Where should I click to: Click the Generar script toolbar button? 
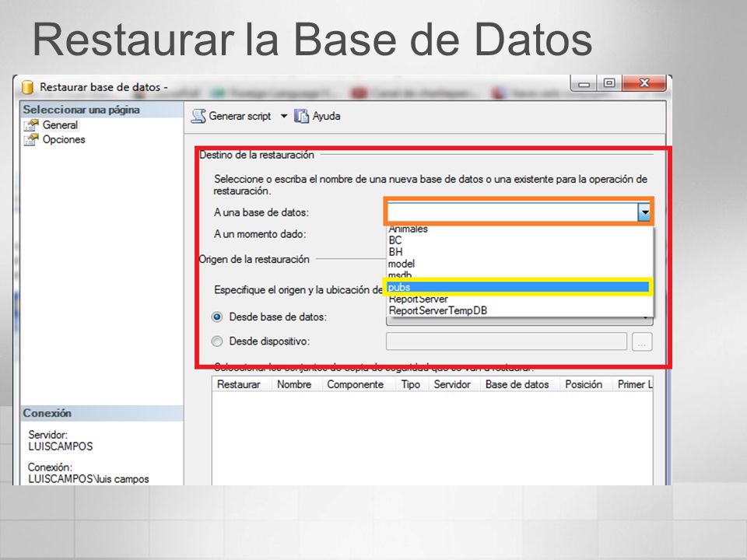pyautogui.click(x=231, y=116)
